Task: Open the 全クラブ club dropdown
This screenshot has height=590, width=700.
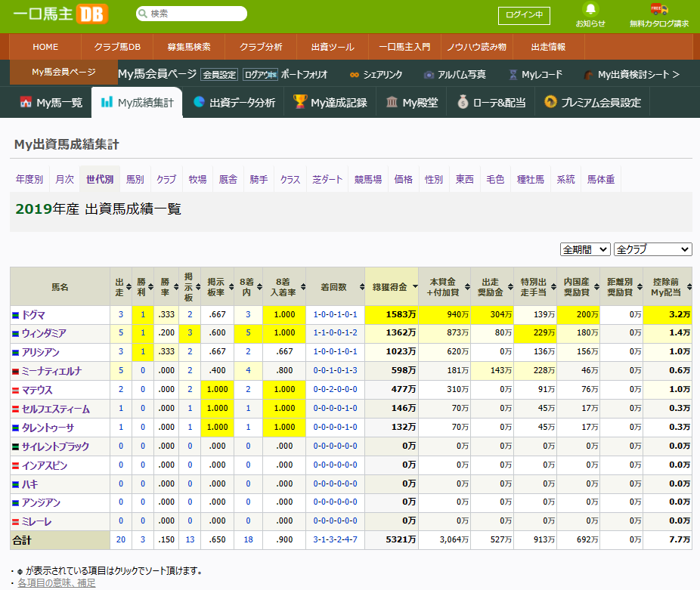Action: (652, 249)
